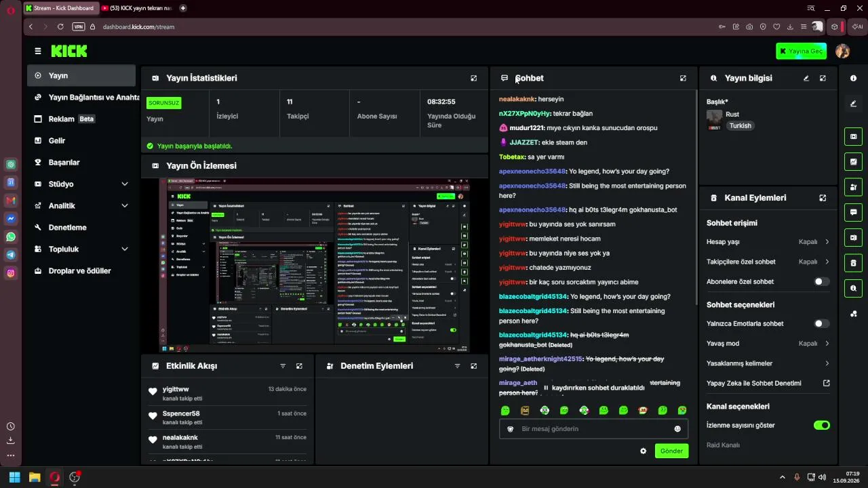Click the green KICK logo
The height and width of the screenshot is (488, 868).
click(69, 51)
